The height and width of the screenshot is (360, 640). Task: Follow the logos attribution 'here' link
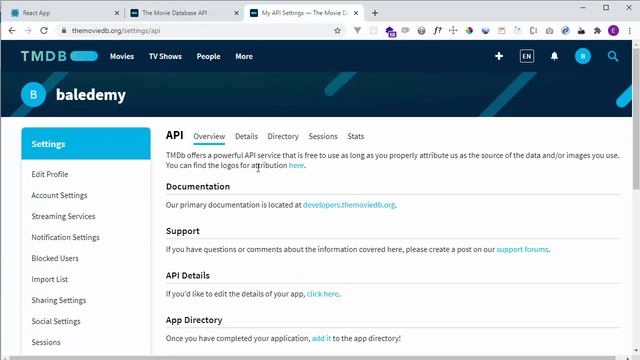pos(296,165)
